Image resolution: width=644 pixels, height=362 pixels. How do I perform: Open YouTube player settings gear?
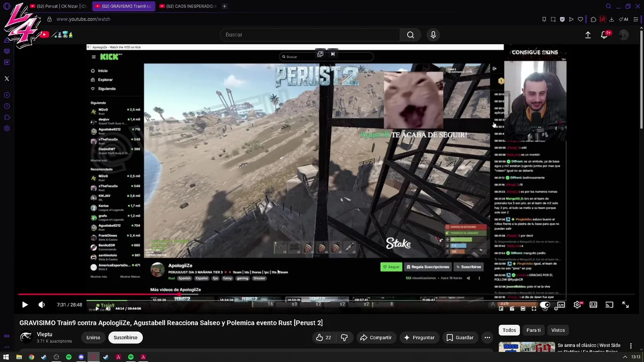coord(577,305)
